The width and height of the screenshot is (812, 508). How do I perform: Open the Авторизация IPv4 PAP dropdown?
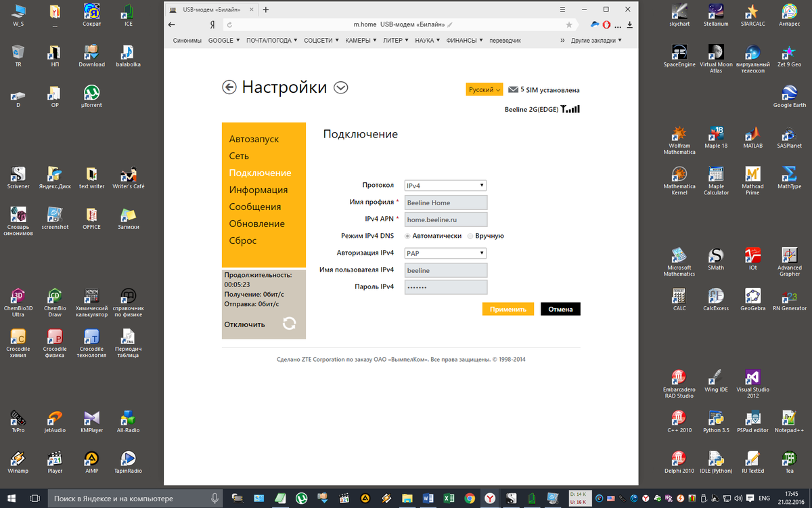[x=445, y=253]
